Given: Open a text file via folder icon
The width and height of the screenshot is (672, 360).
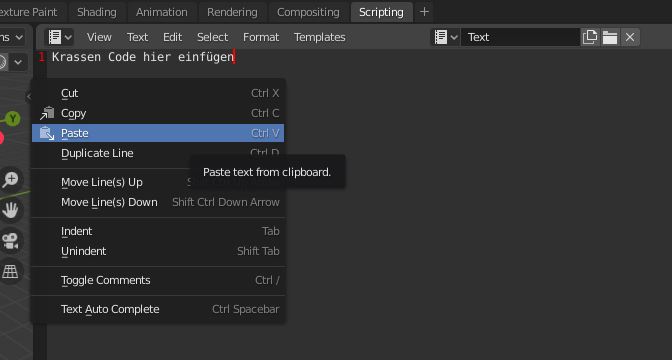Looking at the screenshot, I should (610, 37).
